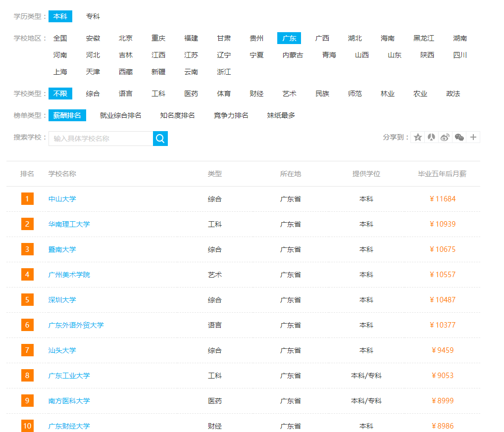
Task: Open 广州美术学院 school link
Action: pyautogui.click(x=69, y=275)
